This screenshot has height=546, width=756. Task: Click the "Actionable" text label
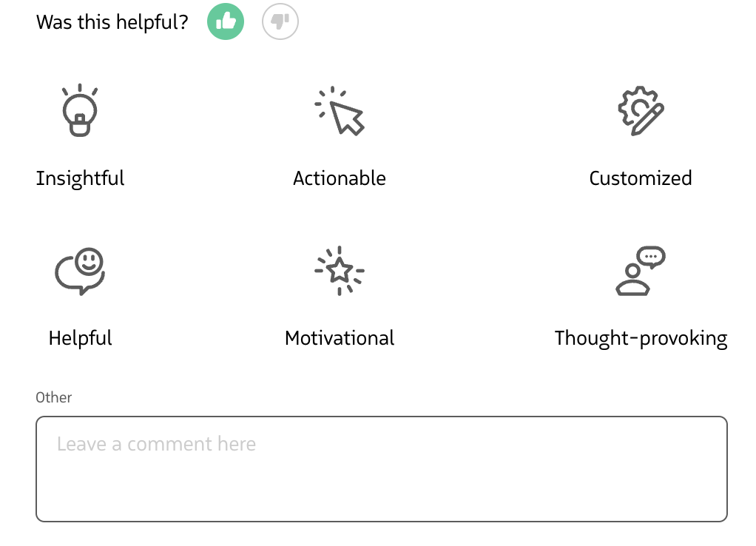click(x=340, y=178)
